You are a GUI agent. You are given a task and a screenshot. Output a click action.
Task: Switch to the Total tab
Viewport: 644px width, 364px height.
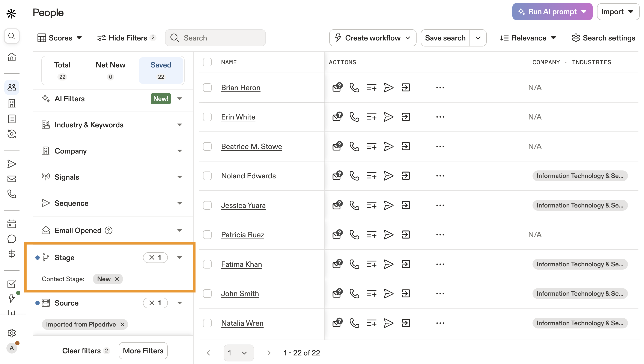(x=62, y=70)
